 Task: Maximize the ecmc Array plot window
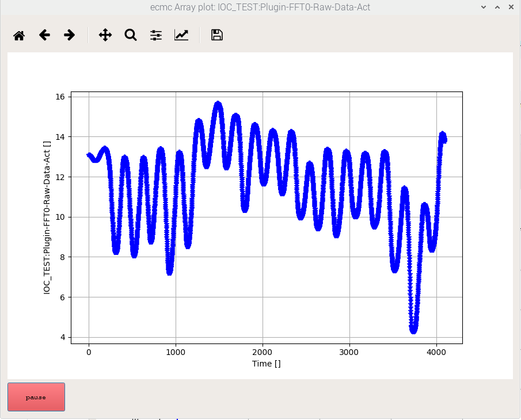pos(496,7)
